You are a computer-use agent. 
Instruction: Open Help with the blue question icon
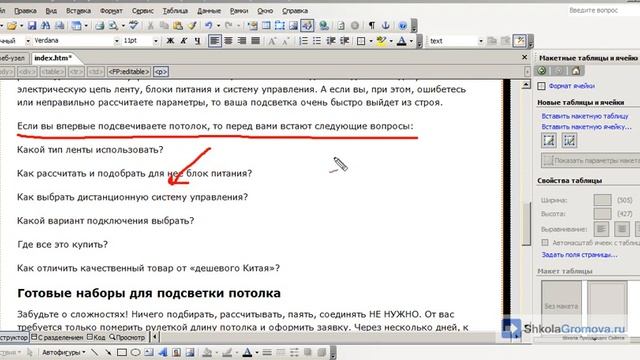(402, 26)
